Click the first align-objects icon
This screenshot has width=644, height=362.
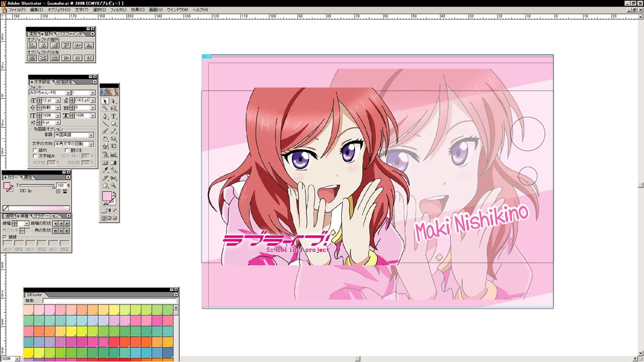(32, 45)
